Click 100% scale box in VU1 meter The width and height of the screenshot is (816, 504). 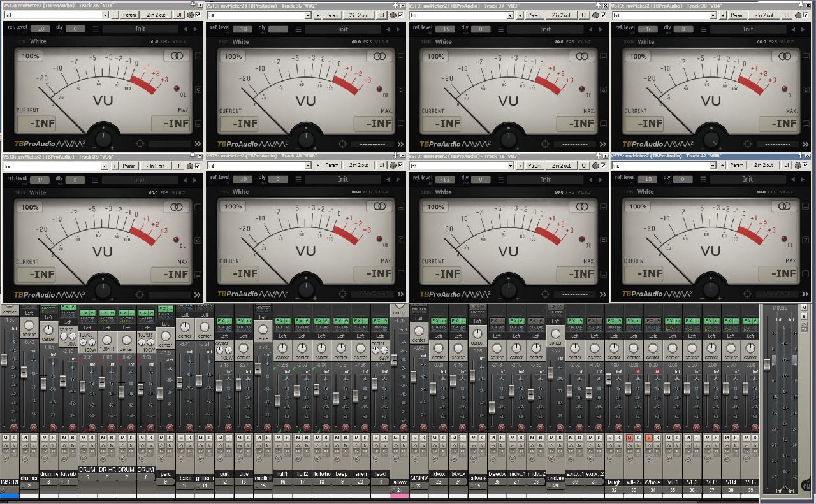[x=30, y=56]
